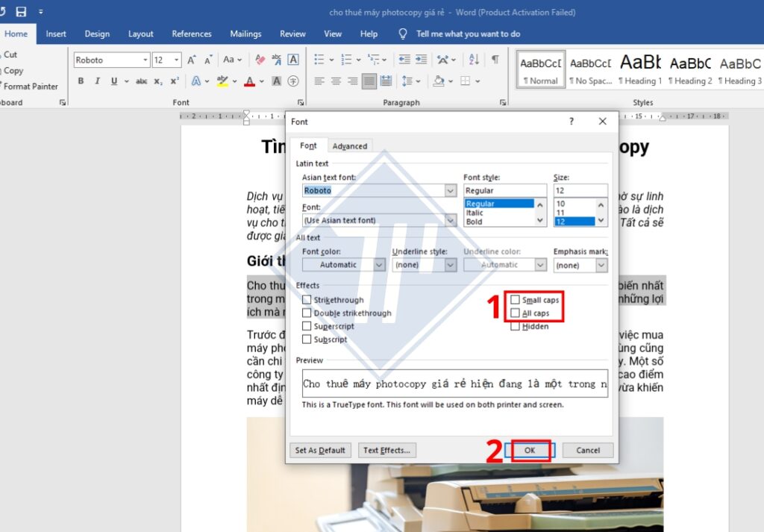Center text using ribbon icon
764x532 pixels.
(336, 81)
